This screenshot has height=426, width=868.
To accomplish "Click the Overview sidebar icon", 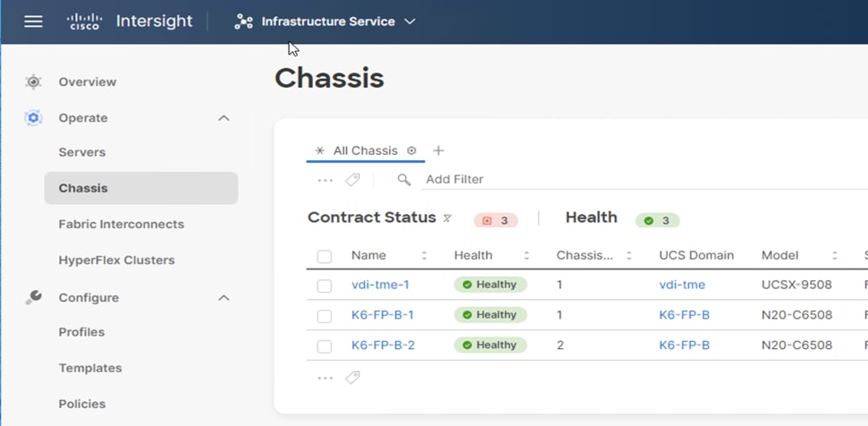I will point(33,82).
